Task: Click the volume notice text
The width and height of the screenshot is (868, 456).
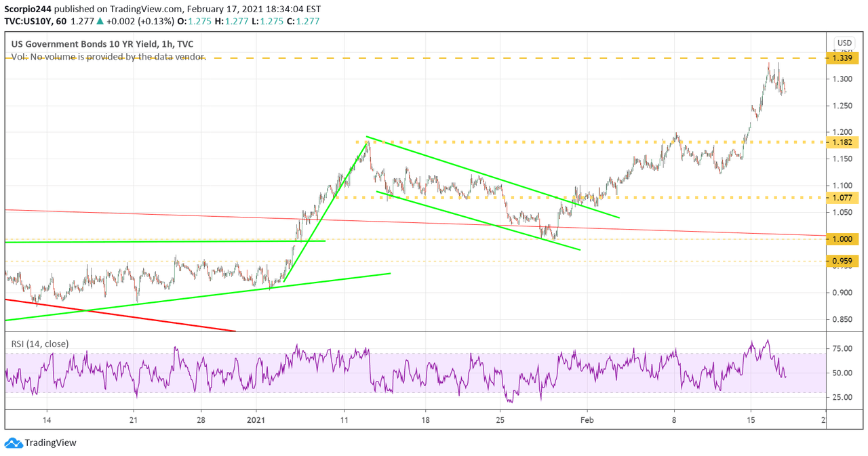Action: (108, 57)
